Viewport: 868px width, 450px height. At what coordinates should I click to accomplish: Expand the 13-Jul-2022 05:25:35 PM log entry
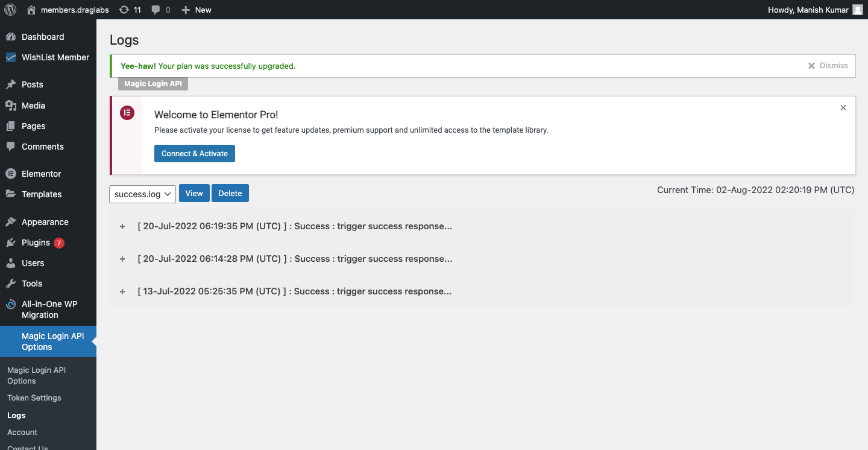click(122, 292)
